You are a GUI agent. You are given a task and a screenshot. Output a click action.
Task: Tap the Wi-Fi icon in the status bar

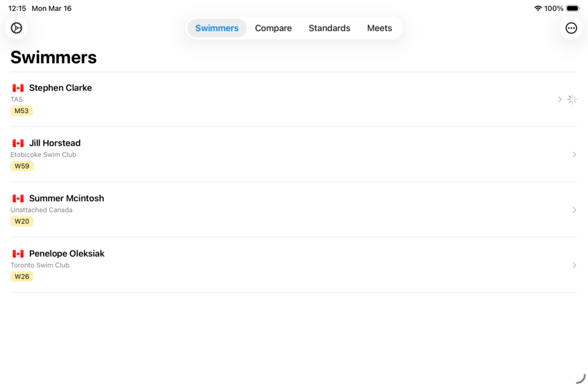(x=537, y=9)
